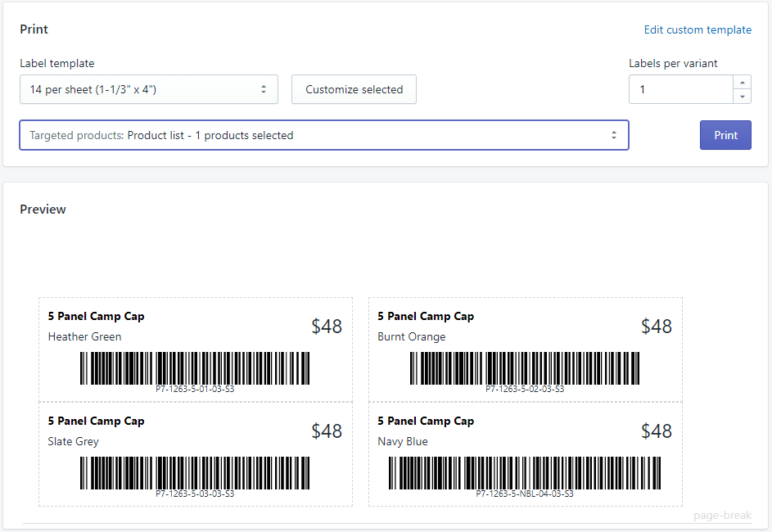Click the Heather Green label barcode
The height and width of the screenshot is (532, 772).
(195, 368)
